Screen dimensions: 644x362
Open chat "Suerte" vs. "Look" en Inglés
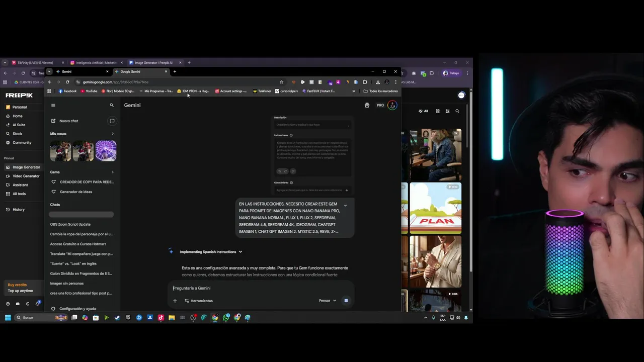click(73, 263)
